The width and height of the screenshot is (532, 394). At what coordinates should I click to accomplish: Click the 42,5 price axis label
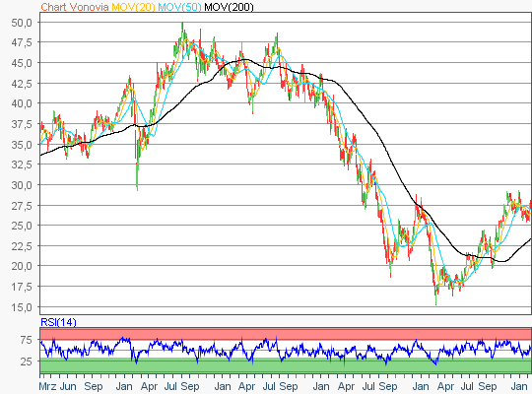coord(22,84)
